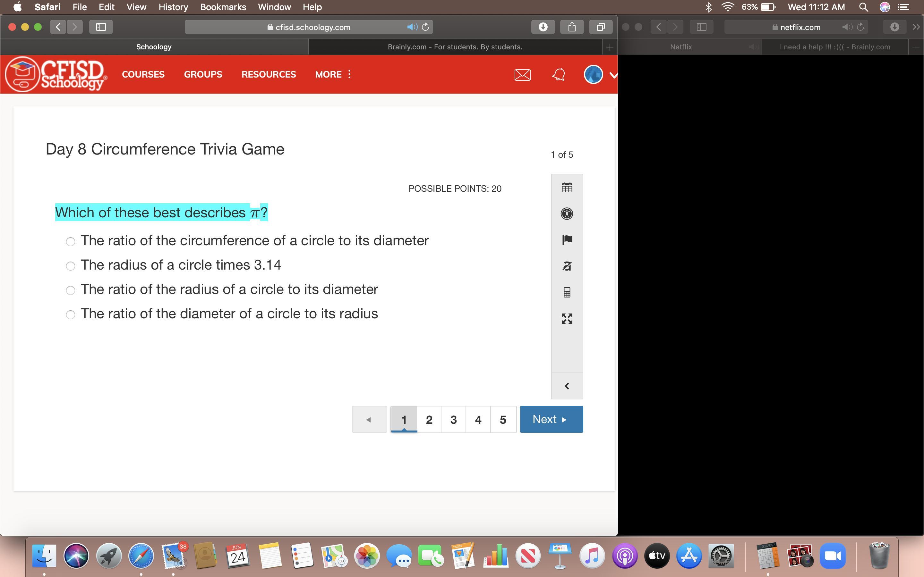This screenshot has height=577, width=924.
Task: Flag this question with the flag icon
Action: coord(567,240)
